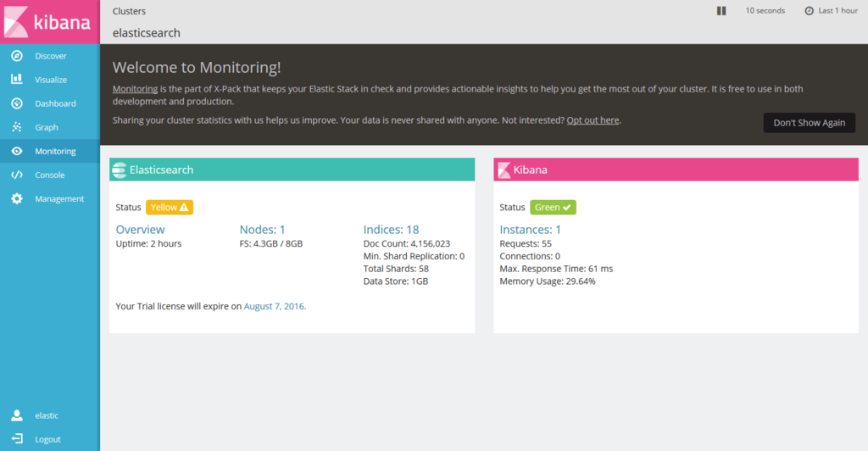Click the Kibana panel title text
Screen dimensions: 868x451
531,170
